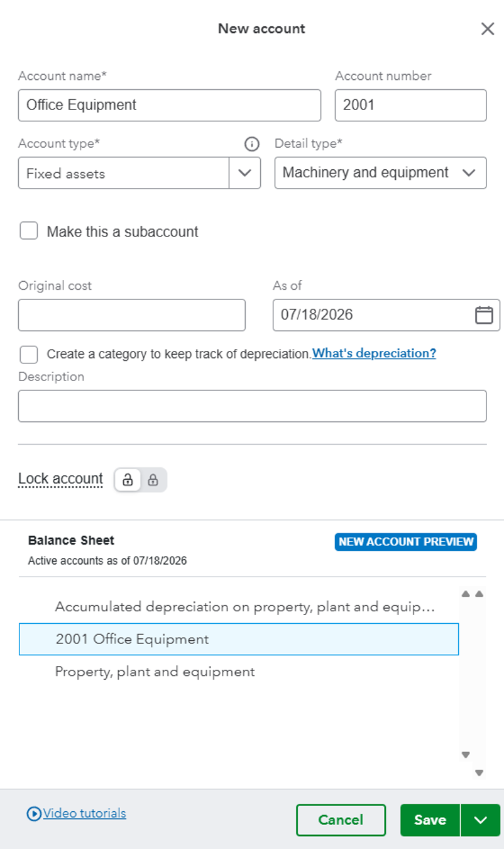The image size is (504, 849).
Task: Click the account type info icon
Action: 251,144
